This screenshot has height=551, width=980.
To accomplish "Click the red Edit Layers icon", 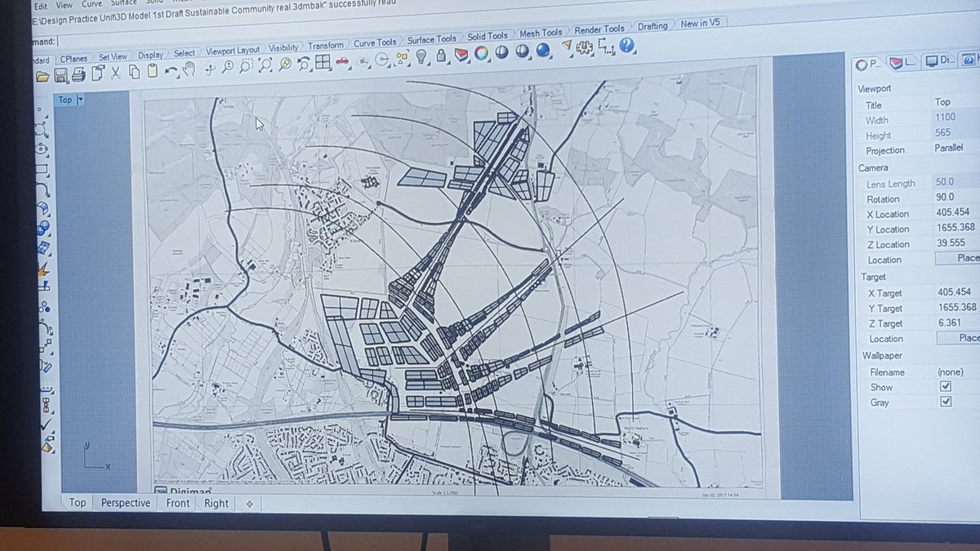I will tap(461, 54).
